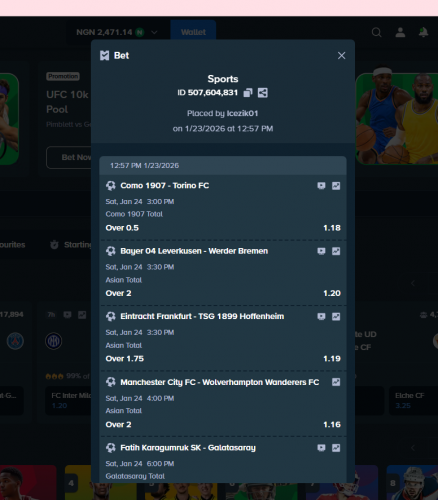Click the Bet Now button on UFC promotion
Image resolution: width=438 pixels, height=500 pixels.
pos(69,157)
